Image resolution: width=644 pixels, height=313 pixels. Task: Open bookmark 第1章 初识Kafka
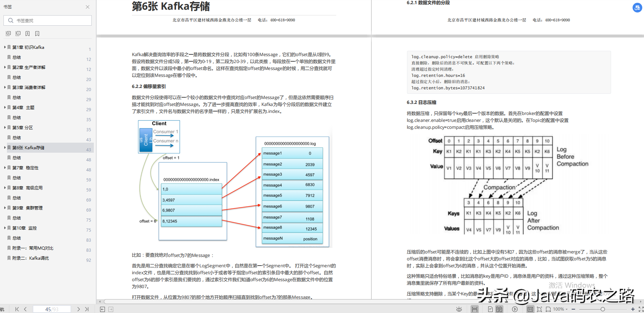[x=28, y=47]
